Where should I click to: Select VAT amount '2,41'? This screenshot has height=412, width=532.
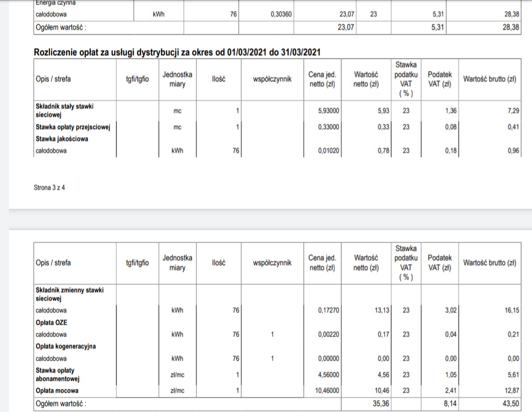pos(451,391)
